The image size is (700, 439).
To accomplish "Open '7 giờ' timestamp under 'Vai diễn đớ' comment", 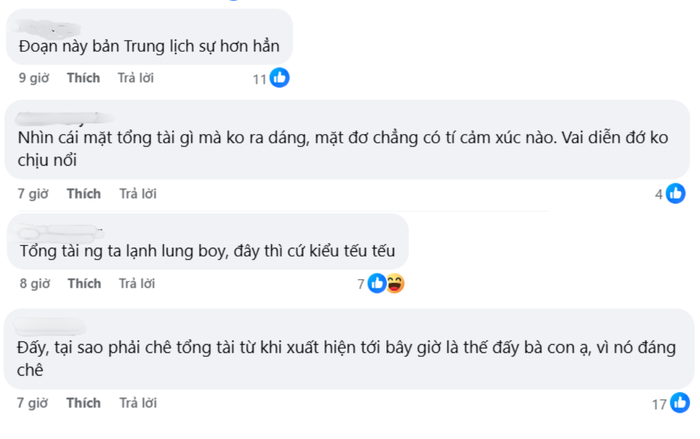I will point(34,193).
